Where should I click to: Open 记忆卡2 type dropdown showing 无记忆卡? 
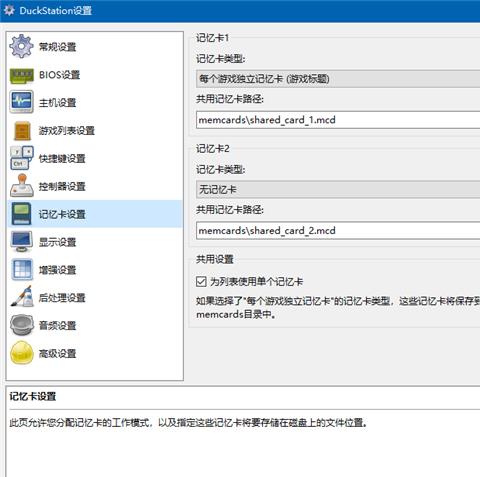338,190
